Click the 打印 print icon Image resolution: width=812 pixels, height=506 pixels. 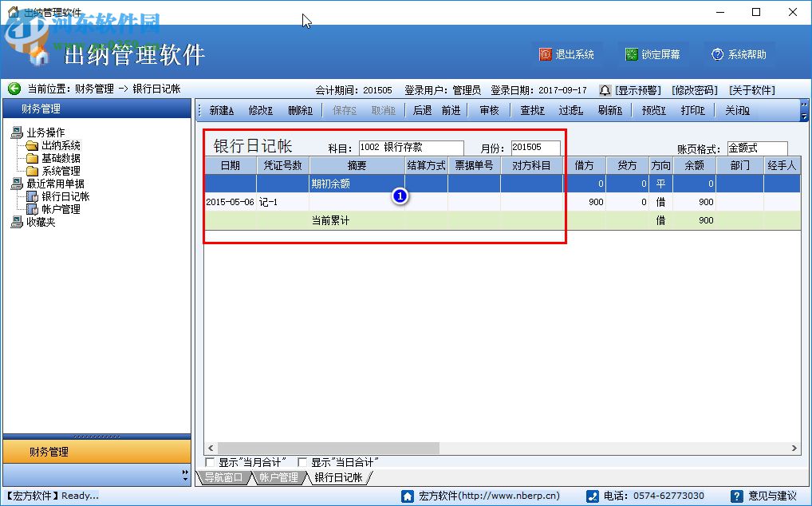(693, 110)
